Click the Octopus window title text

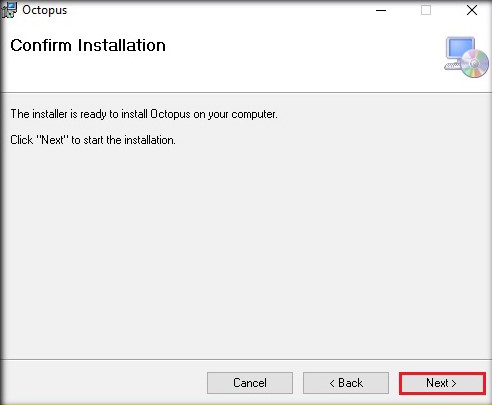tap(45, 10)
